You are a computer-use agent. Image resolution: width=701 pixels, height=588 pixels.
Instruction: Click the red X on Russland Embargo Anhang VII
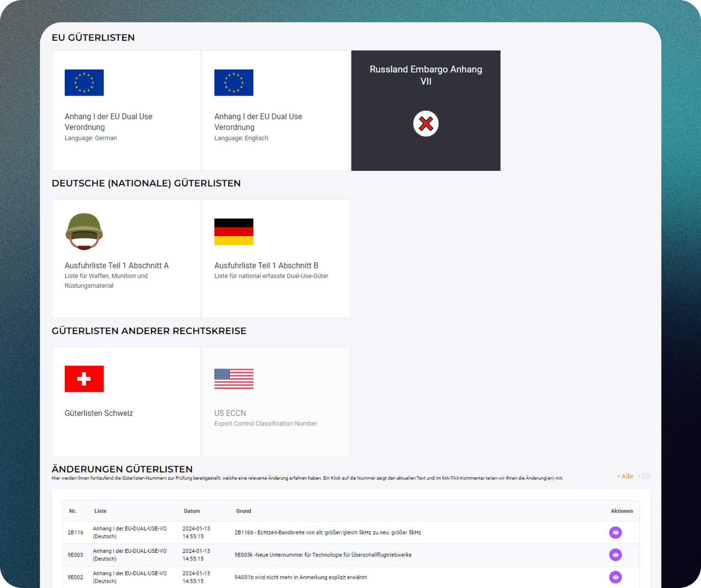pos(425,123)
